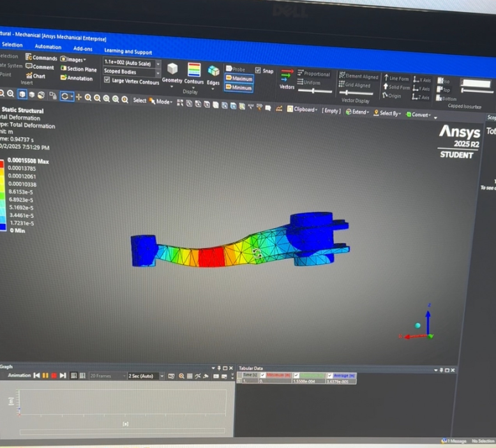Viewport: 496px width, 448px height.
Task: Toggle the Maximum value label
Action: coord(238,78)
